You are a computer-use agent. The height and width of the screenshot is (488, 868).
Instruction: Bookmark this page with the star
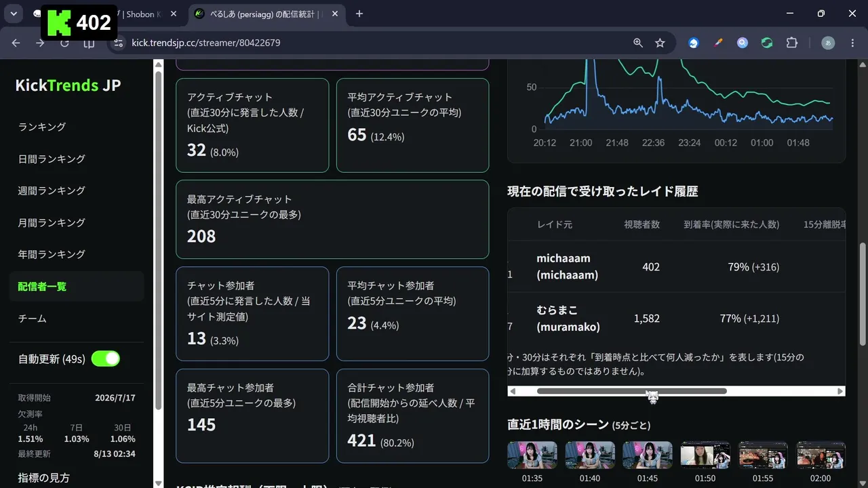click(660, 43)
